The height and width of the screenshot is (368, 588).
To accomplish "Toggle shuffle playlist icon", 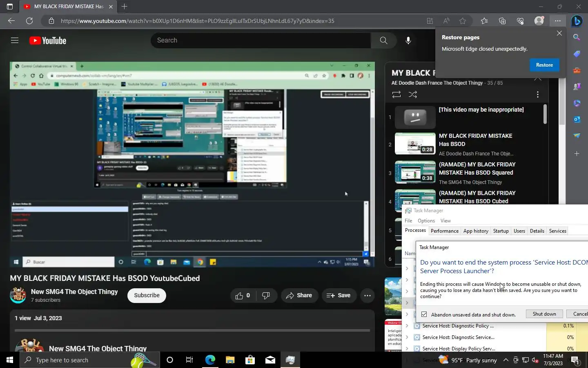I will [413, 94].
